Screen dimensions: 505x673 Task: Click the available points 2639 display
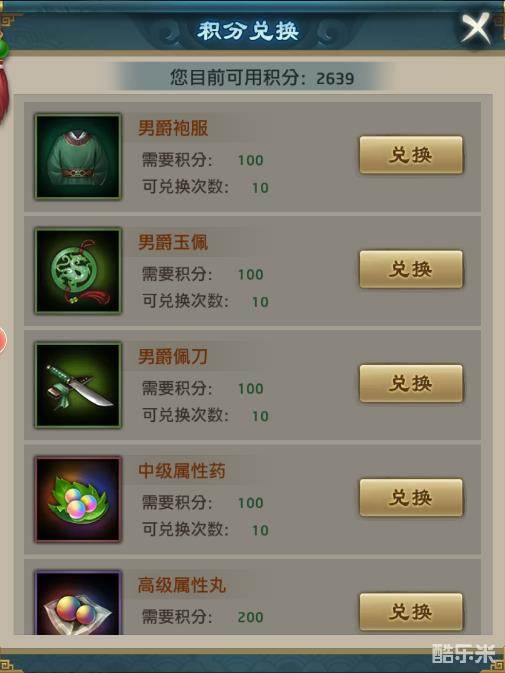pos(262,78)
